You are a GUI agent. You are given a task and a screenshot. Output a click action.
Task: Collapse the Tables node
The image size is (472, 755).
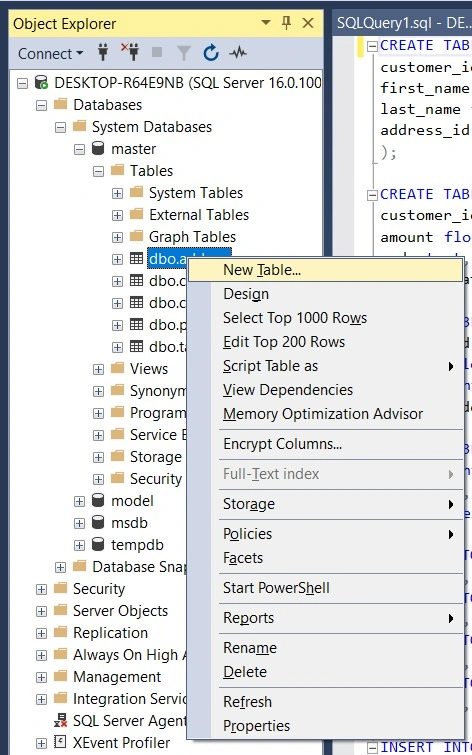(x=98, y=171)
